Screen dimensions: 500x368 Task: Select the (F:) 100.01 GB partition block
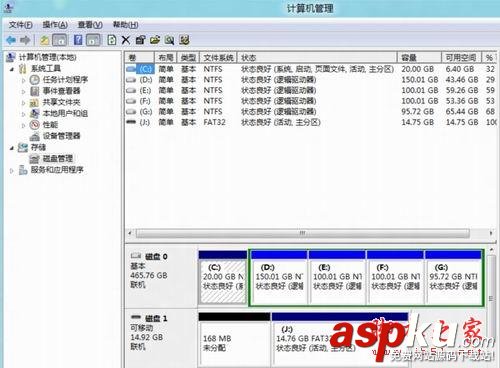(395, 278)
